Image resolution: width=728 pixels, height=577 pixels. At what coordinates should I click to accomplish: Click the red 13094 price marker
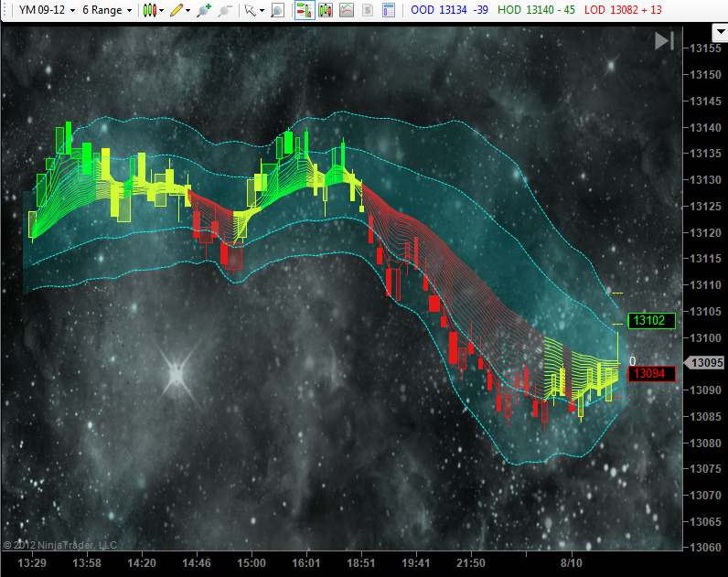pyautogui.click(x=651, y=374)
